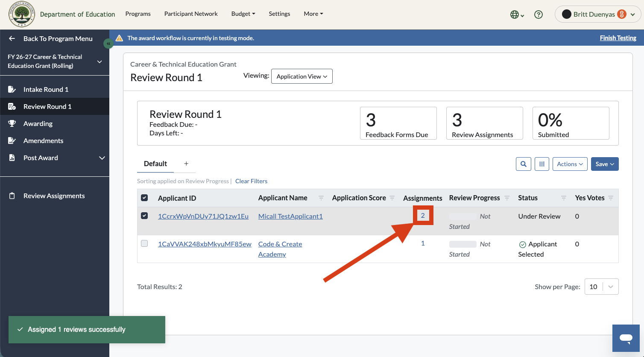
Task: Open the column chooser icon button
Action: pyautogui.click(x=542, y=164)
